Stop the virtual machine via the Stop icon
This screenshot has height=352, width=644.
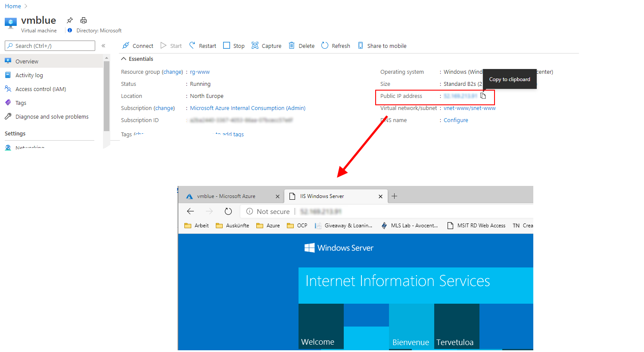coord(226,45)
